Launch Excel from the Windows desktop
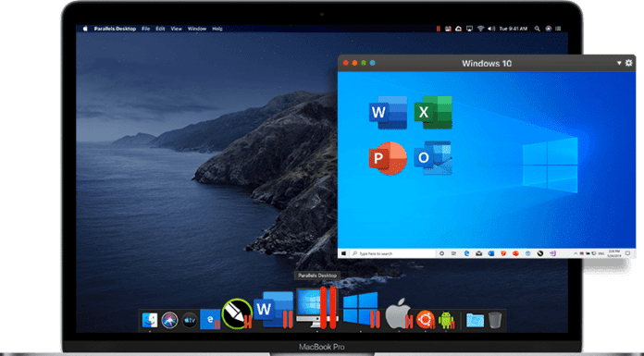This screenshot has height=356, width=644. click(433, 112)
